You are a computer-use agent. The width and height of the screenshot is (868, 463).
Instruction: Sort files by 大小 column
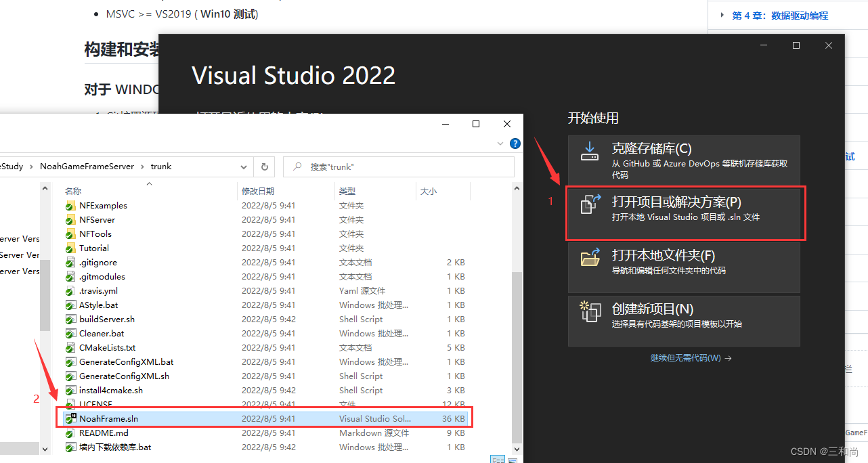click(429, 192)
